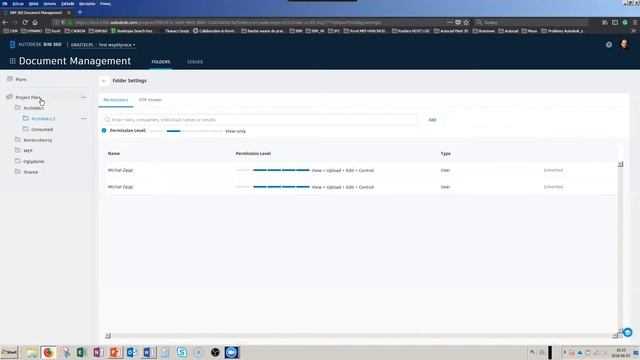This screenshot has height=360, width=640.
Task: Open the Firefox hamburger menu
Action: tap(635, 22)
